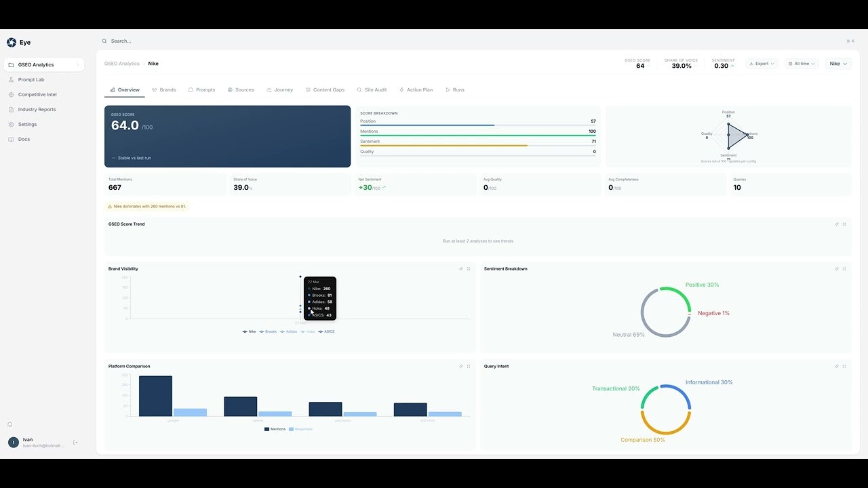Toggle Nike series in the Brand Visibility legend
Screen dimensions: 868x488
coord(250,331)
